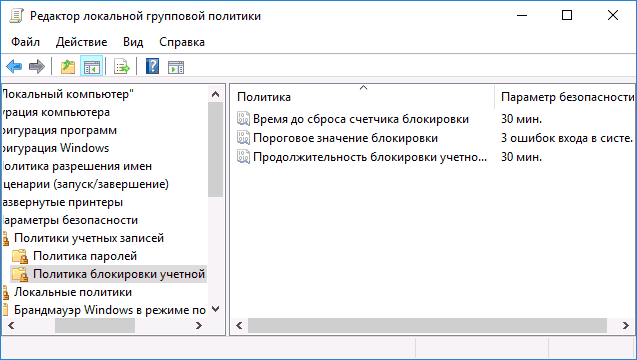Select Конфигурация программ tree node
637x360 pixels.
59,130
